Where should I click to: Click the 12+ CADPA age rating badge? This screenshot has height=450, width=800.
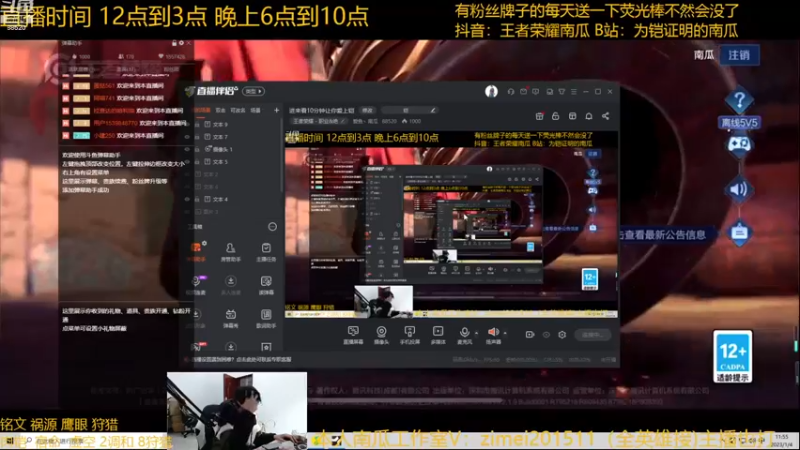pyautogui.click(x=733, y=356)
